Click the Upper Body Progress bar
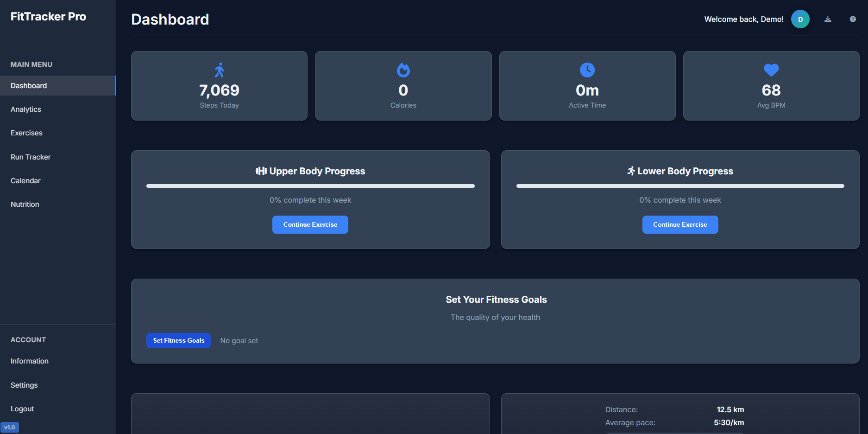 pos(310,185)
